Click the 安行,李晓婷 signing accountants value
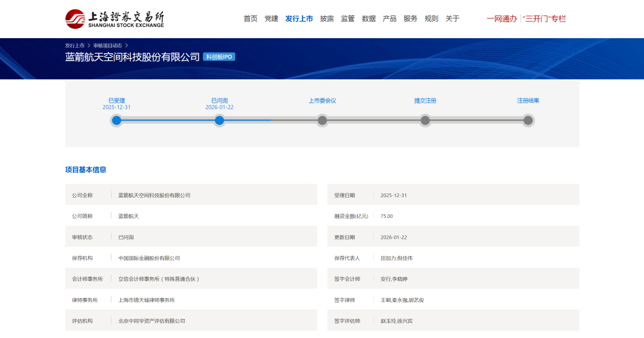 coord(394,279)
